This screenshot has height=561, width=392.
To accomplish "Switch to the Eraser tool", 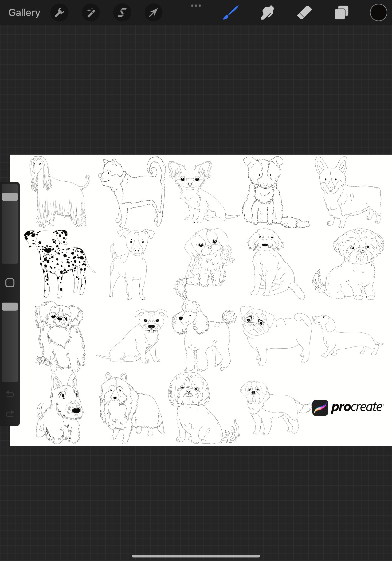I will (x=305, y=12).
